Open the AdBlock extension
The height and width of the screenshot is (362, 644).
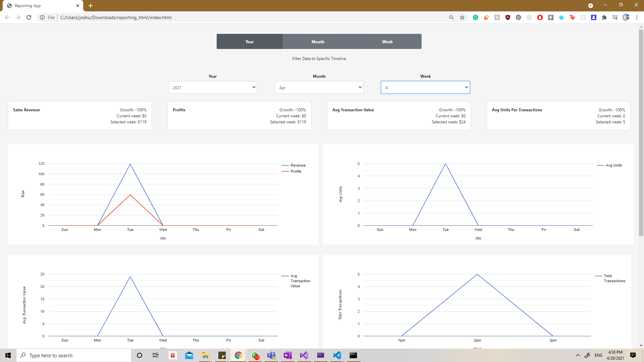(540, 17)
